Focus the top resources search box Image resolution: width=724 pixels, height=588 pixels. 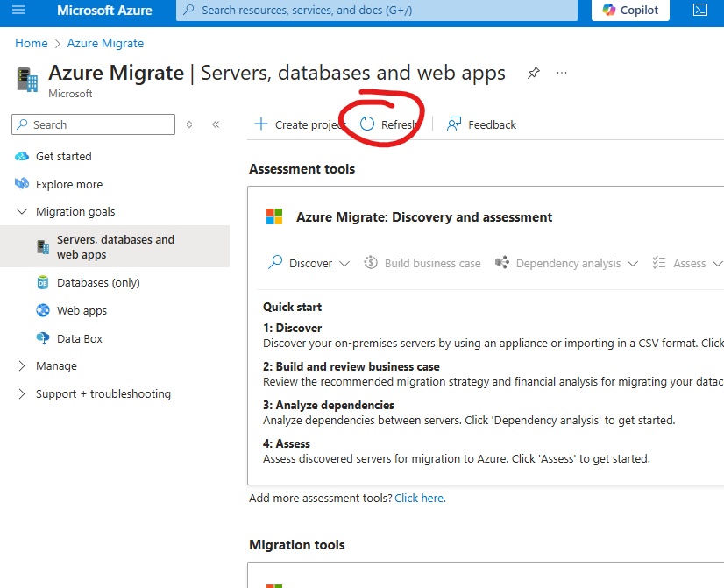[377, 11]
